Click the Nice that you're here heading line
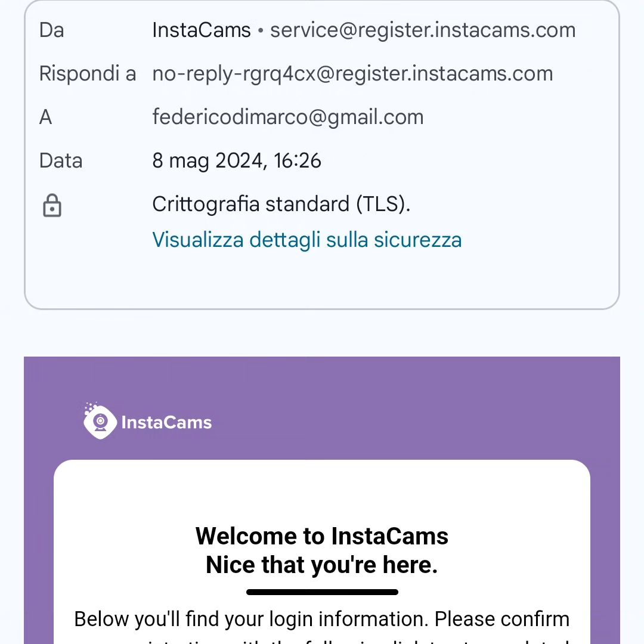 tap(322, 565)
